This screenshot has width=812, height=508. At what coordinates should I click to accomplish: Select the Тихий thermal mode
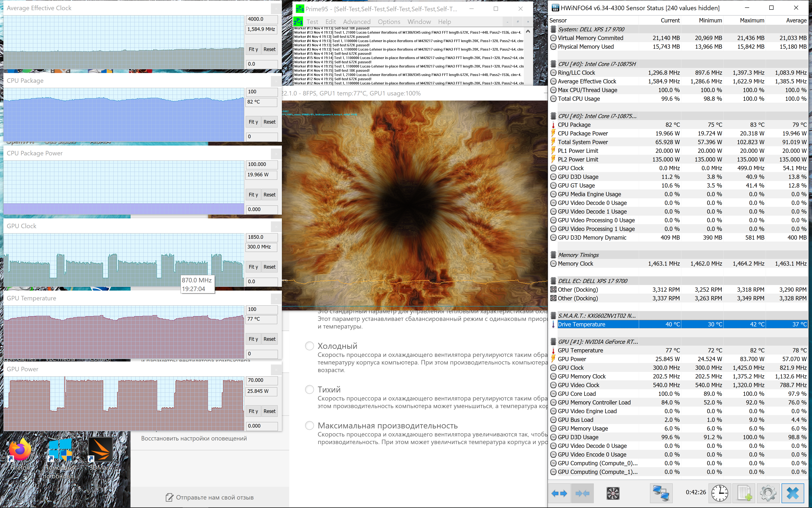tap(309, 389)
